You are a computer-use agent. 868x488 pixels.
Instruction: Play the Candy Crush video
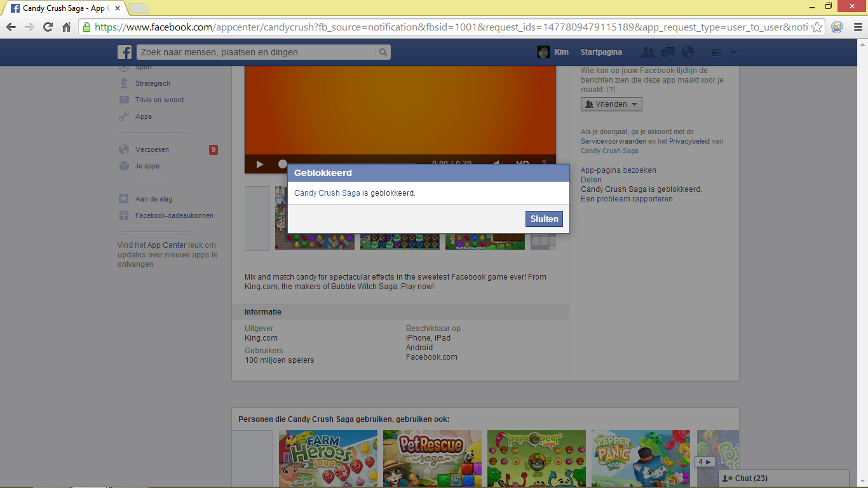point(260,164)
